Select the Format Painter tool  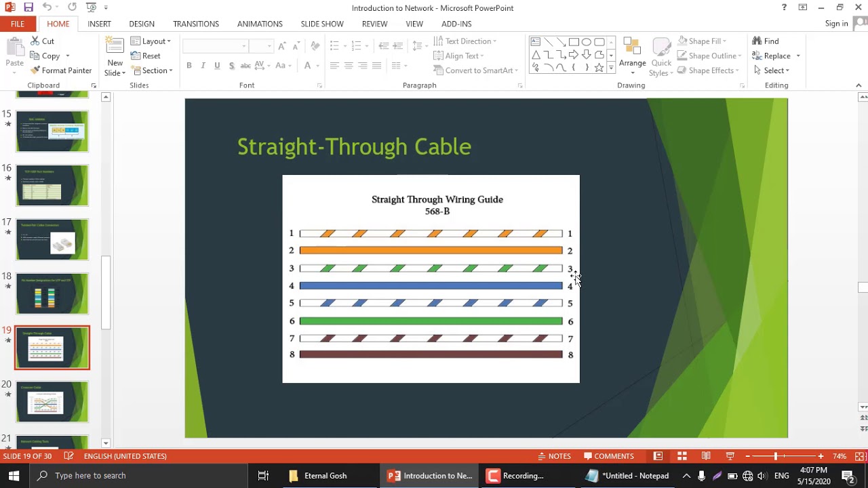61,70
